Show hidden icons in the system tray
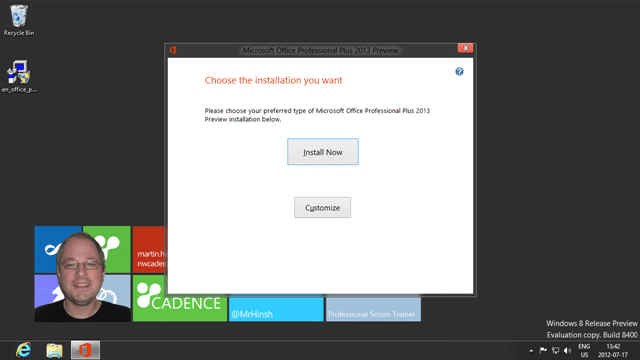Image resolution: width=640 pixels, height=360 pixels. click(531, 351)
